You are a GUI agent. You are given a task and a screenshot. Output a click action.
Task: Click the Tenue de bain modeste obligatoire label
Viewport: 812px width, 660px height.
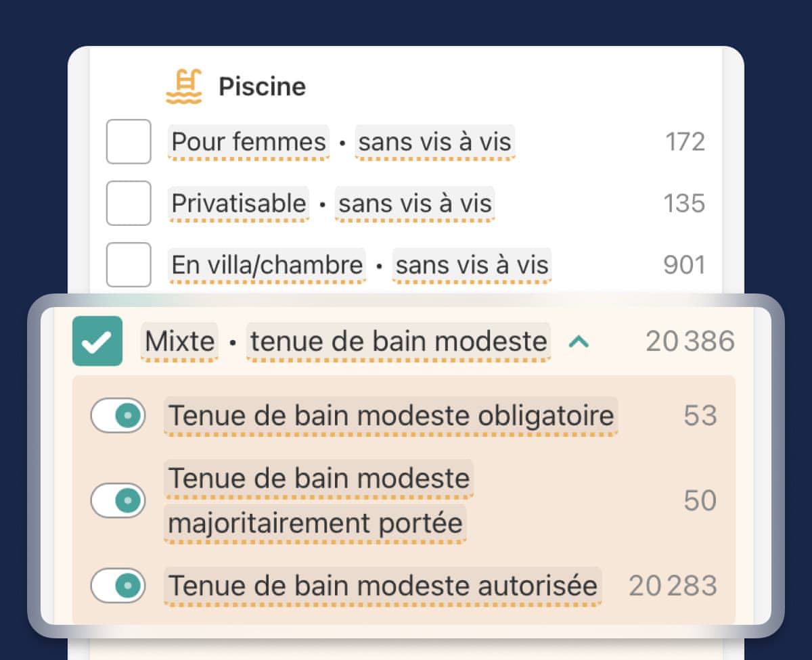coord(390,415)
